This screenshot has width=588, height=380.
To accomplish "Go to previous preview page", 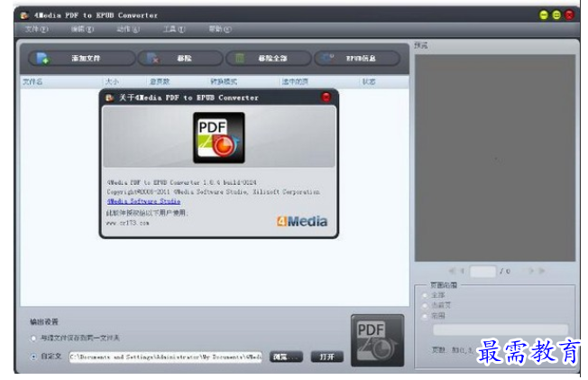I will pos(462,271).
